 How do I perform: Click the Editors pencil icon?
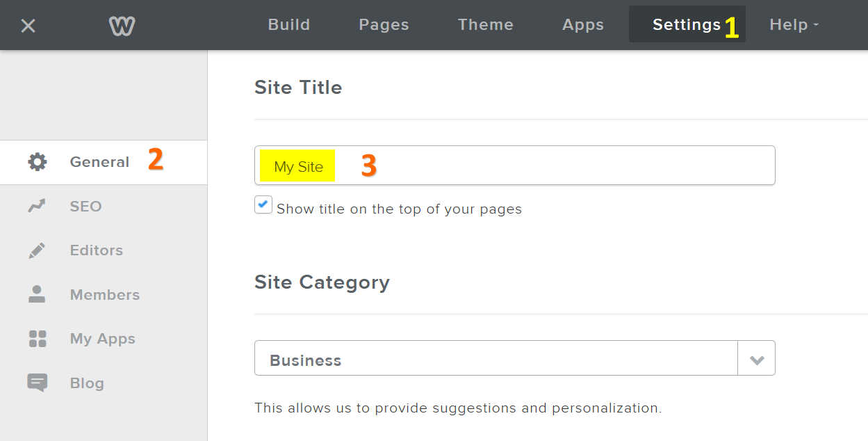[x=37, y=250]
